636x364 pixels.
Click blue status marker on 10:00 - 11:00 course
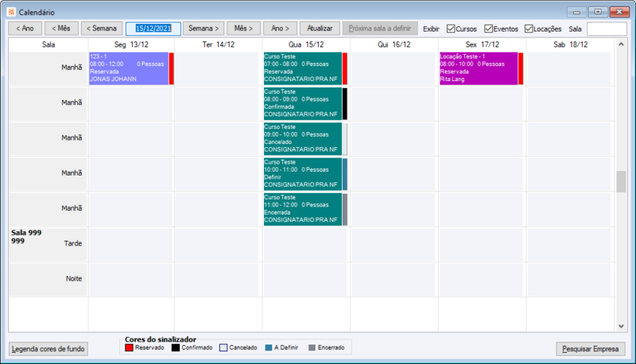point(345,174)
